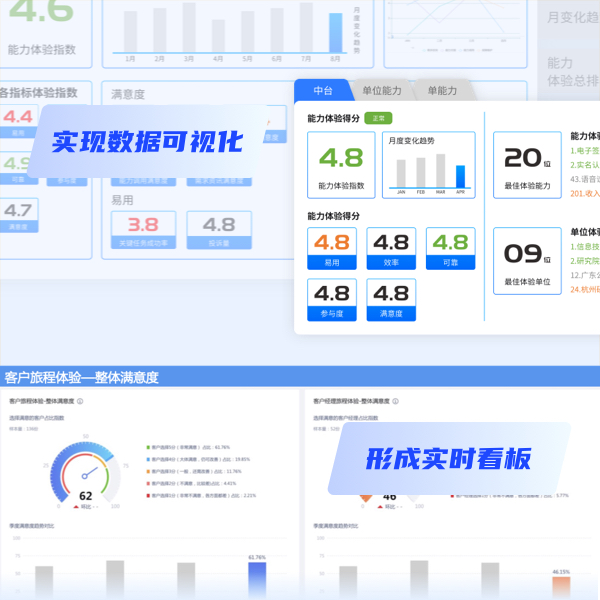Select the 效率 score tile
This screenshot has width=600, height=600.
[391, 248]
